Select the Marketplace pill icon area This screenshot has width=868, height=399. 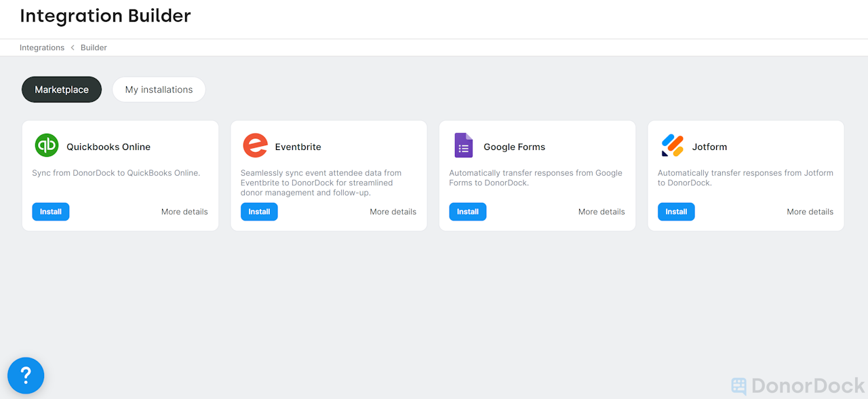click(61, 89)
